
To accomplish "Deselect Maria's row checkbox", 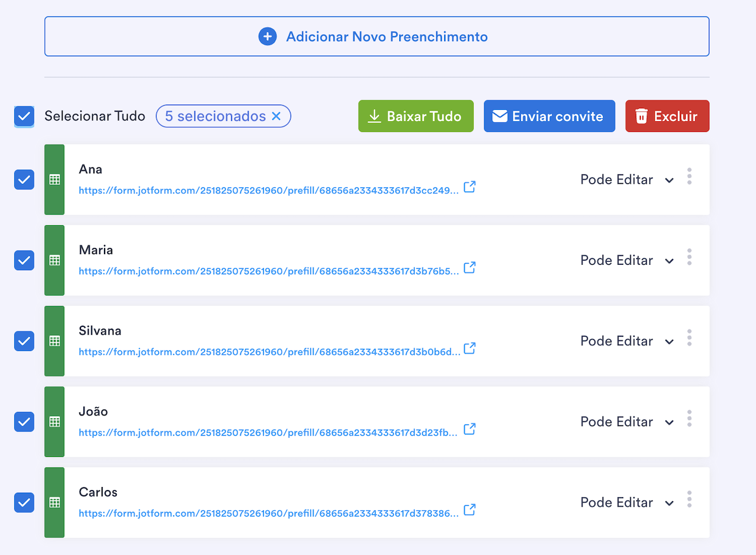I will 24,260.
